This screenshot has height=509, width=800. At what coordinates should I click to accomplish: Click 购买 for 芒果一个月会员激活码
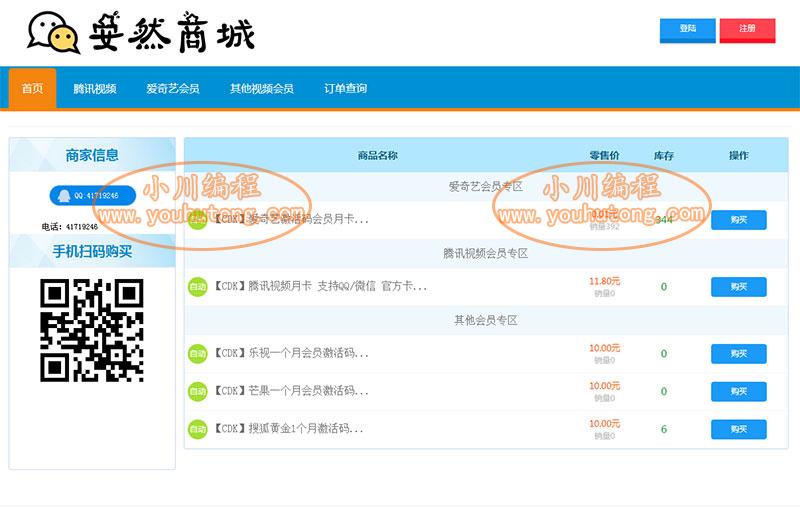(739, 391)
